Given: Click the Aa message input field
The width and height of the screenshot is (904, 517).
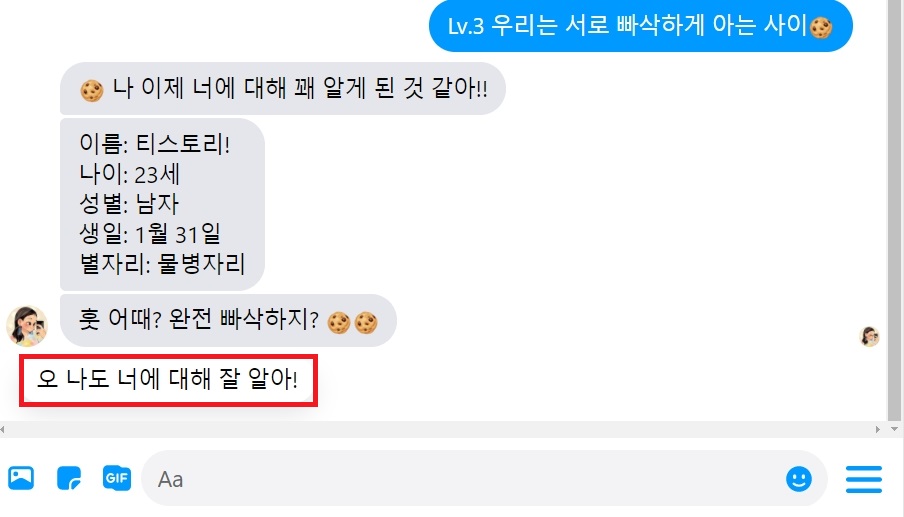Looking at the screenshot, I should click(x=484, y=478).
